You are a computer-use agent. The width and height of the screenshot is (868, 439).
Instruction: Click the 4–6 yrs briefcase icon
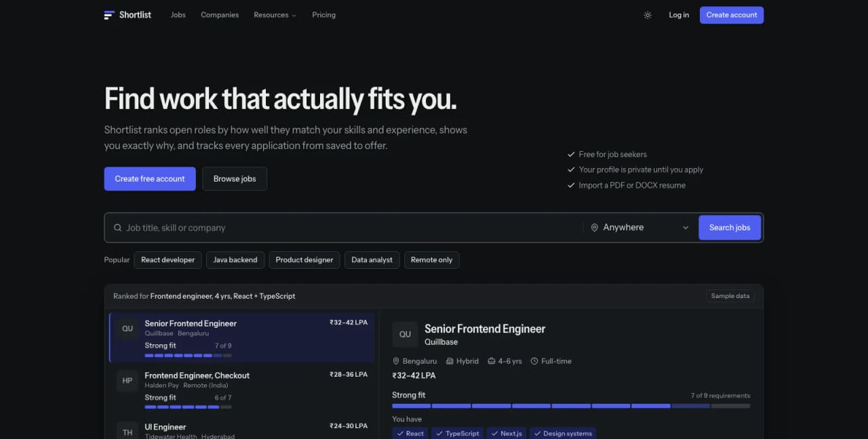(492, 361)
